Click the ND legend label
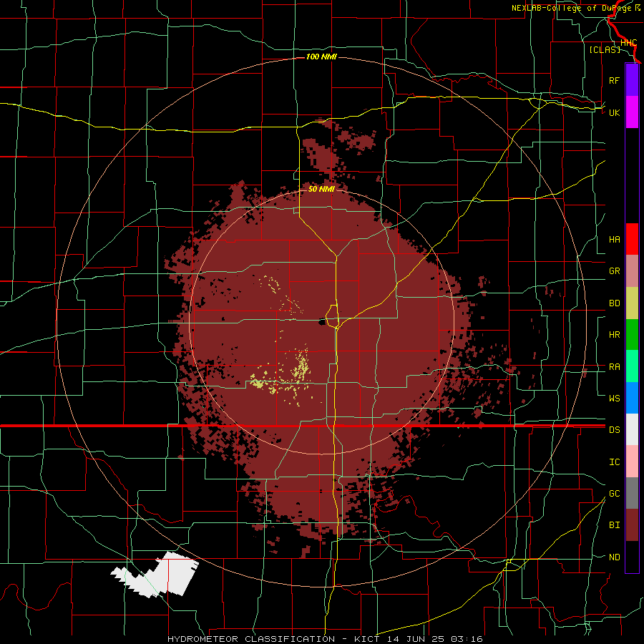Screen dimensions: 644x644 coord(614,557)
